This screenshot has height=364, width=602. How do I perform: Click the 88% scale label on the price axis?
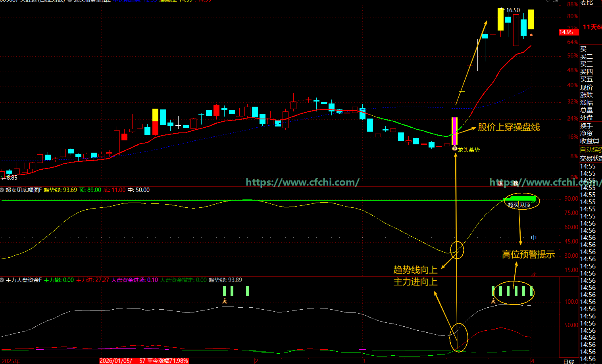click(572, 4)
